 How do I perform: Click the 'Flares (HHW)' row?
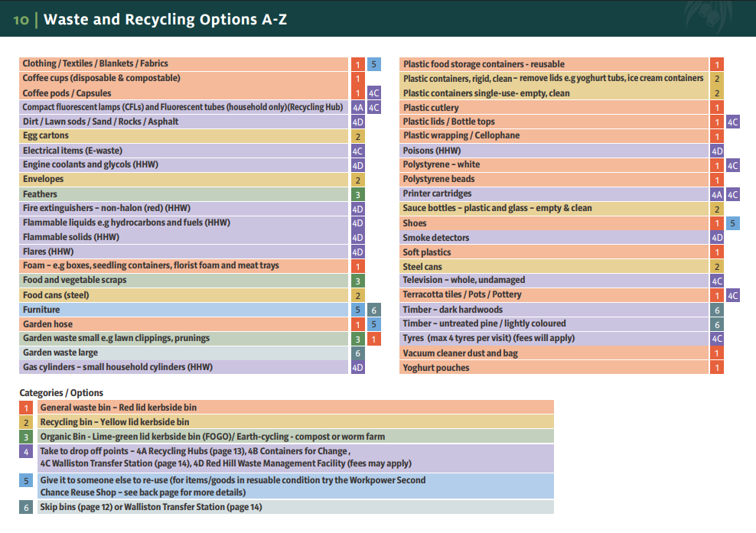pos(184,252)
